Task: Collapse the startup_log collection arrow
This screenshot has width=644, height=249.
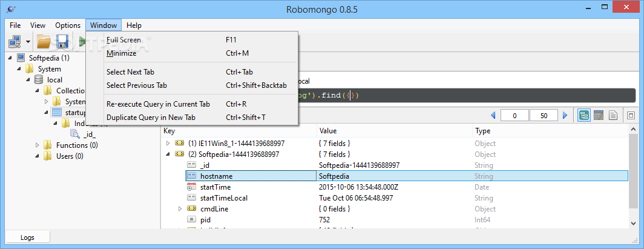Action: tap(47, 112)
